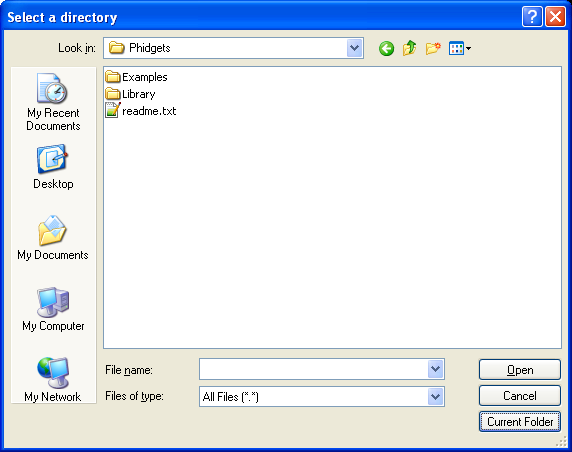Click the Cancel button
The width and height of the screenshot is (572, 452).
519,396
